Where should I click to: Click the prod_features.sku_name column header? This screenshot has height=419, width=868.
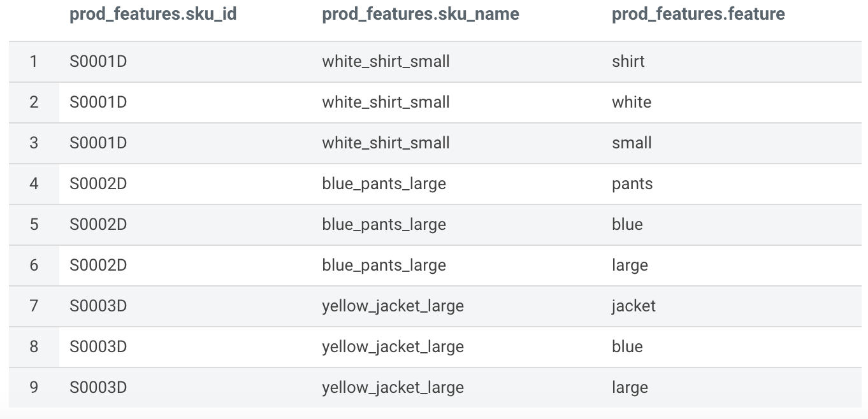tap(421, 14)
